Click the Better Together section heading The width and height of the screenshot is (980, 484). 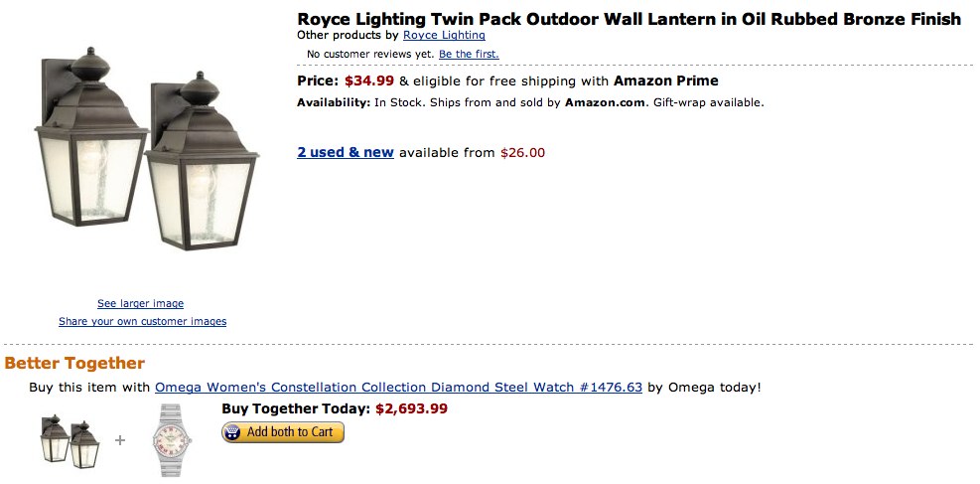tap(74, 364)
